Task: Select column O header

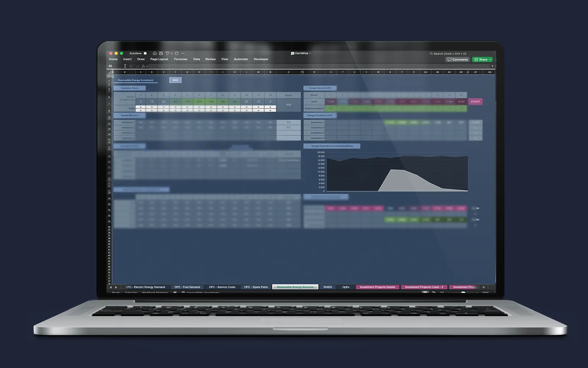Action: click(x=288, y=72)
